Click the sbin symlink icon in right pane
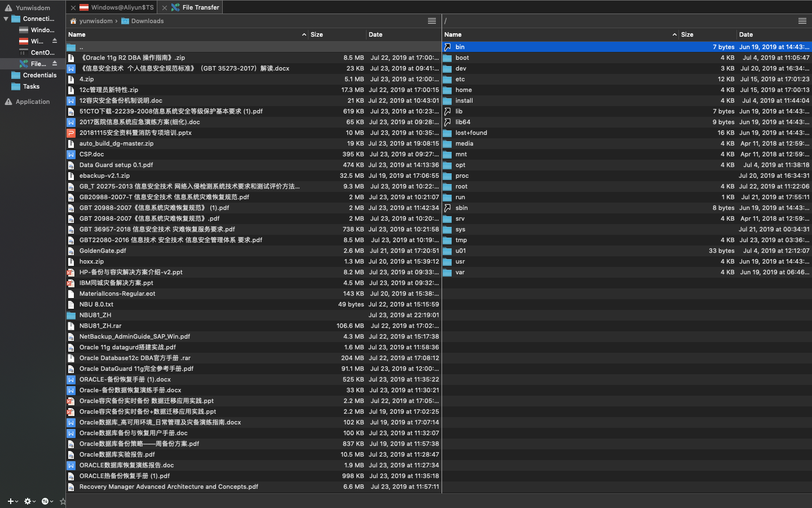The width and height of the screenshot is (812, 508). (x=447, y=208)
